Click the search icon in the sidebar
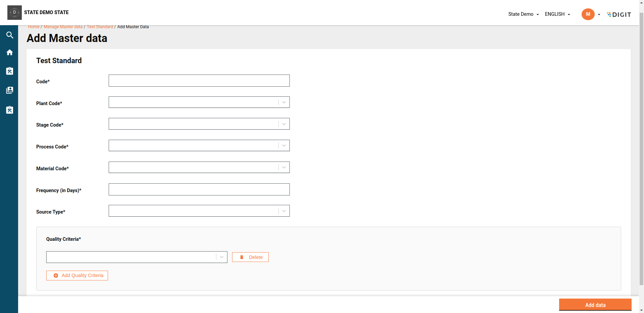This screenshot has width=644, height=313. [10, 35]
